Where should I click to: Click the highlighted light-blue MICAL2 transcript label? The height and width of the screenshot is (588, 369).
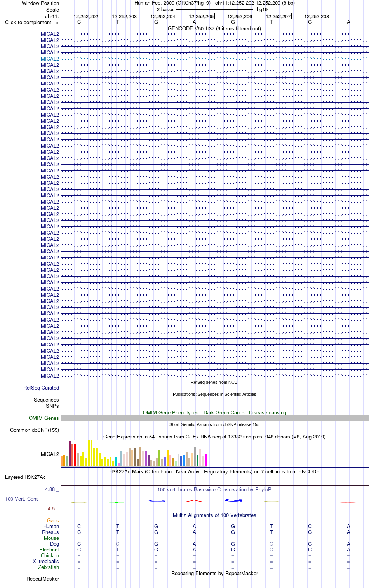tap(50, 59)
